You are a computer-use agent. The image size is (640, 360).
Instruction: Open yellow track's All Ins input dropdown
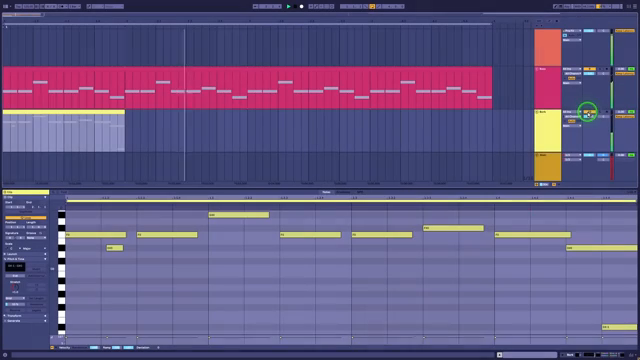click(x=572, y=112)
